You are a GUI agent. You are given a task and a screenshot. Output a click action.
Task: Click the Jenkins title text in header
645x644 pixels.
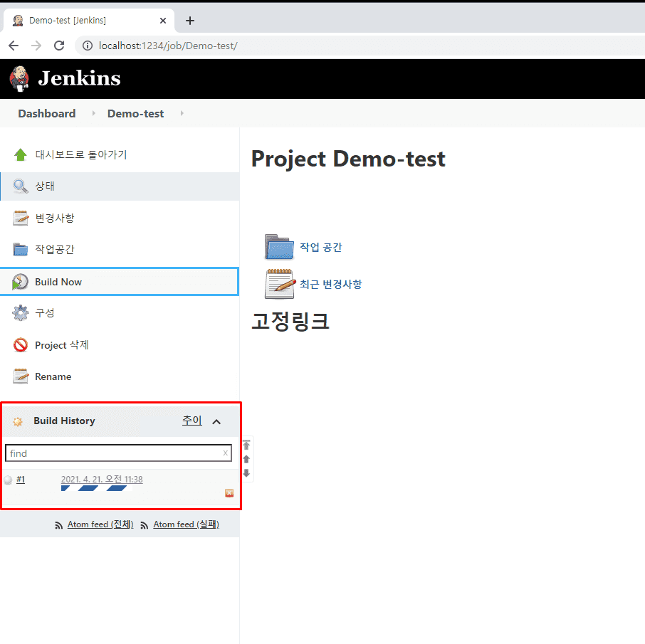80,78
